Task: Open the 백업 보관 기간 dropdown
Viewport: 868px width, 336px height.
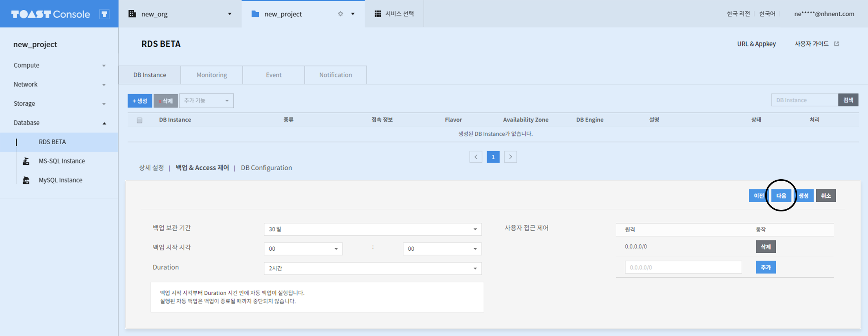Action: click(373, 229)
